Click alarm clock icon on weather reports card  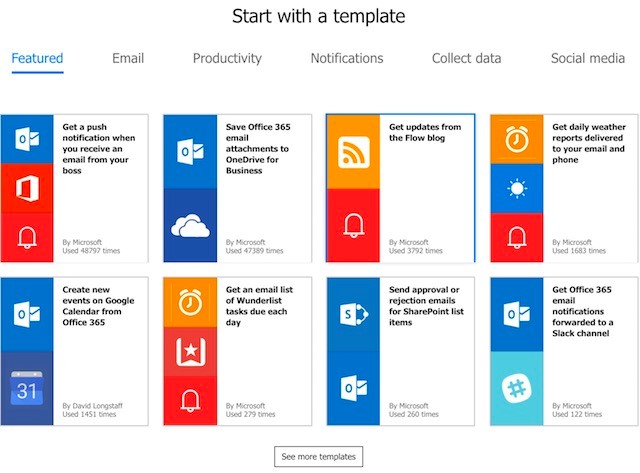[517, 139]
